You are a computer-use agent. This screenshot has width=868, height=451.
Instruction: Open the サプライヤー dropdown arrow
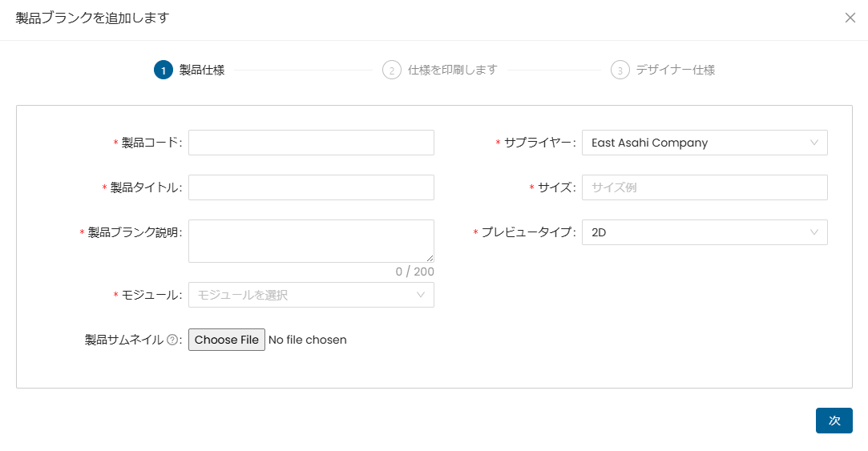coord(814,143)
